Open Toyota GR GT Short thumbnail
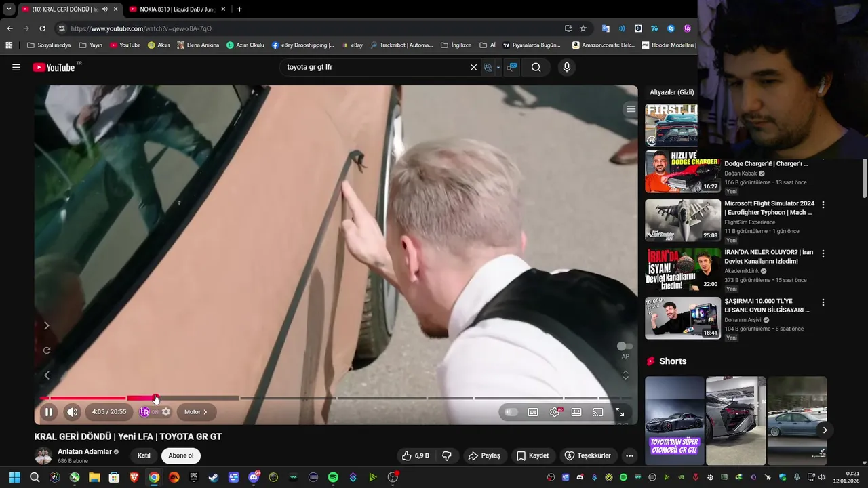This screenshot has height=488, width=868. tap(675, 421)
